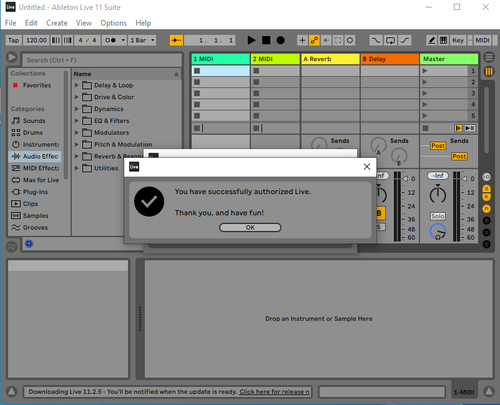
Task: Expand the Drive & Color folder
Action: pos(76,97)
